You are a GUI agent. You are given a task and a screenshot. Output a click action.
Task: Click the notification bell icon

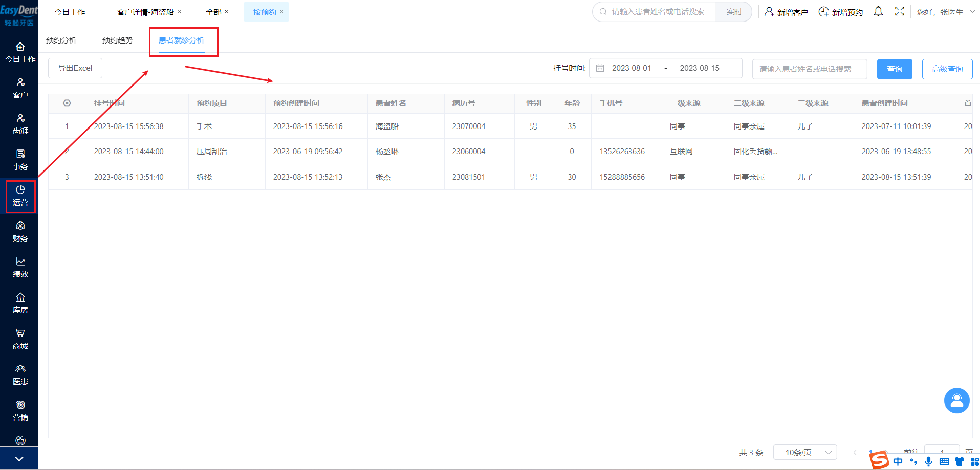[x=878, y=11]
